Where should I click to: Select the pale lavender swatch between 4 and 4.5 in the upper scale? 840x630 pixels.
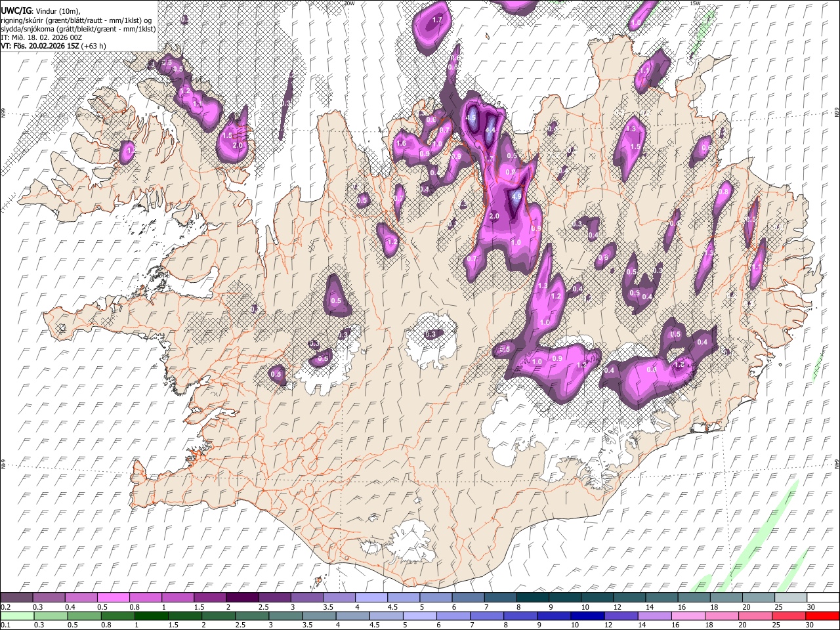click(x=371, y=597)
